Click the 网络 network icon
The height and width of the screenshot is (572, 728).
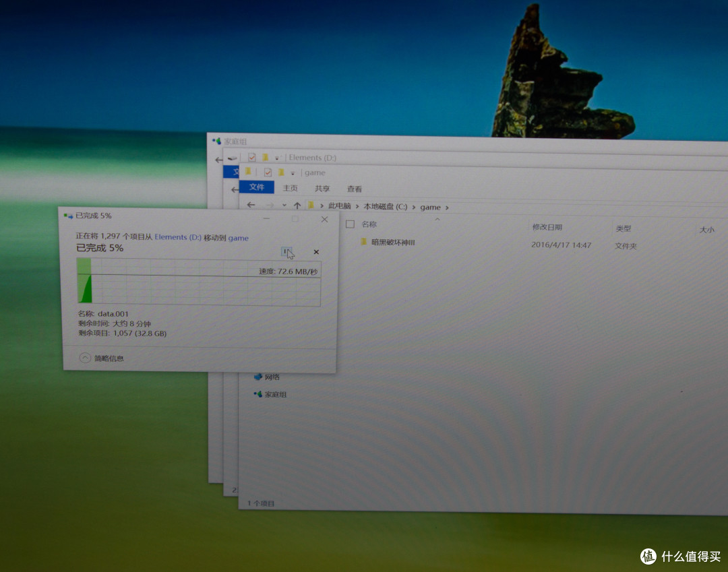coord(258,377)
